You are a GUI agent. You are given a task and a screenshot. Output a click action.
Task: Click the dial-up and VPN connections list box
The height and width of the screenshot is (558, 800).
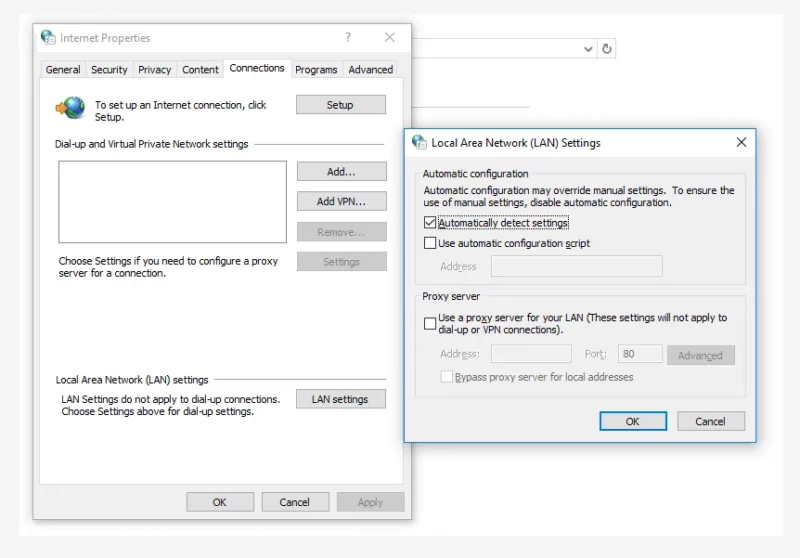pos(172,201)
